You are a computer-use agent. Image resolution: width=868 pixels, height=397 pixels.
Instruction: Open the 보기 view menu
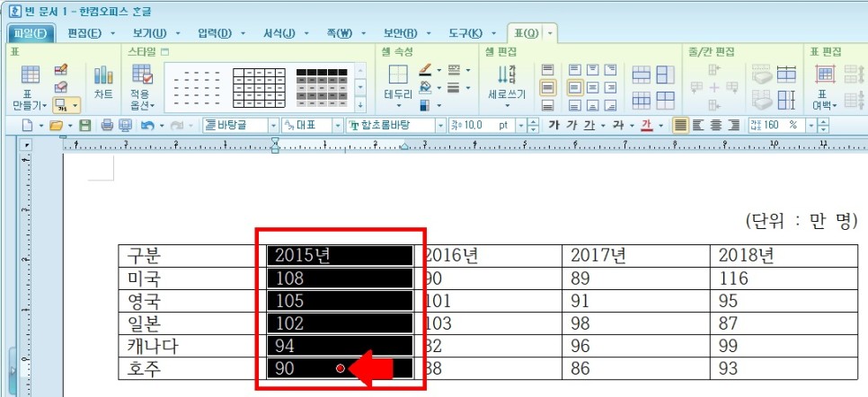150,33
